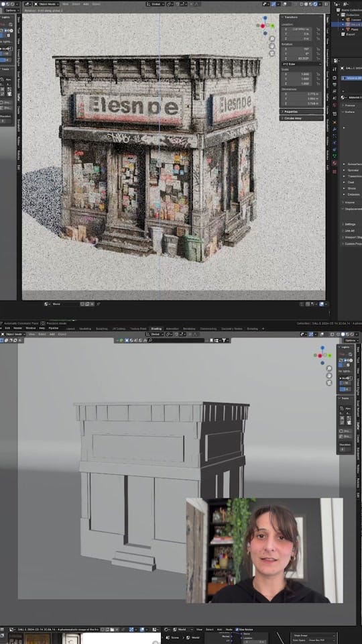This screenshot has width=362, height=644.
Task: Open the Render menu in top bar
Action: [17, 328]
